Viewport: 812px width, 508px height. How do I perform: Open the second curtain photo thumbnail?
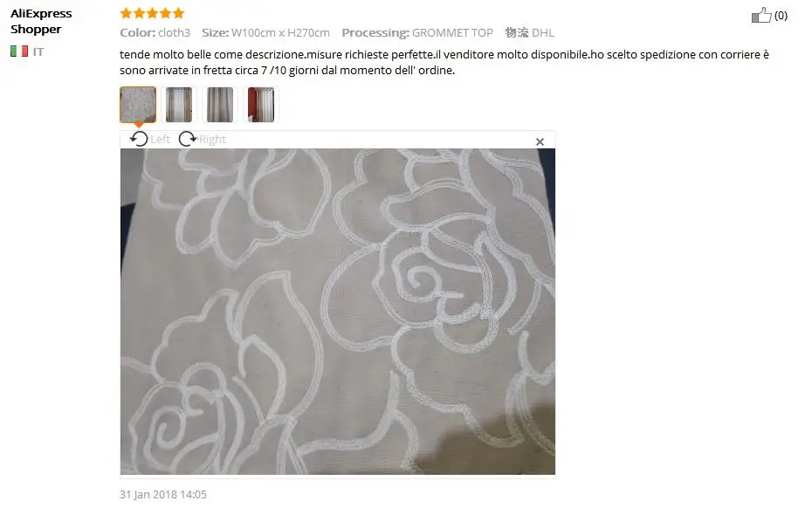coord(179,105)
